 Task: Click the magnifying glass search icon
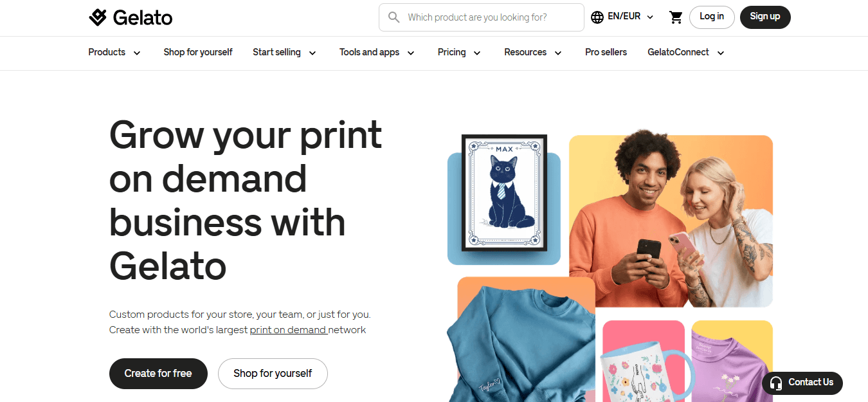[394, 17]
